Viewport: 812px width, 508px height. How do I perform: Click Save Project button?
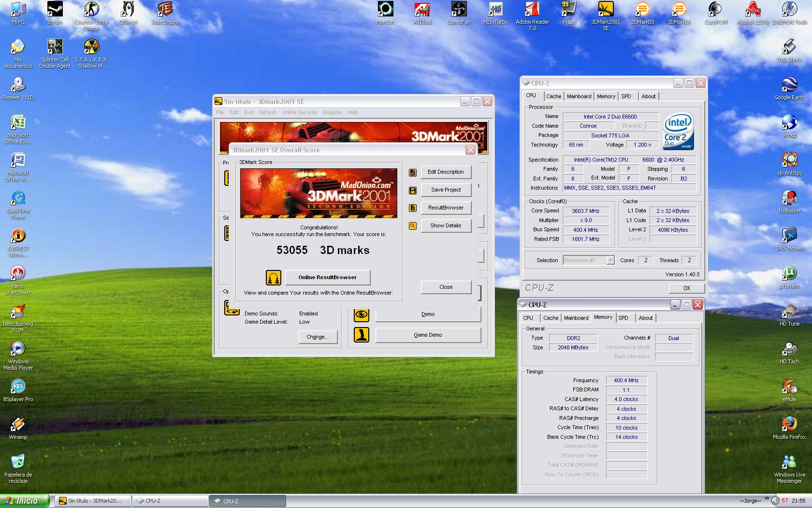pyautogui.click(x=446, y=190)
